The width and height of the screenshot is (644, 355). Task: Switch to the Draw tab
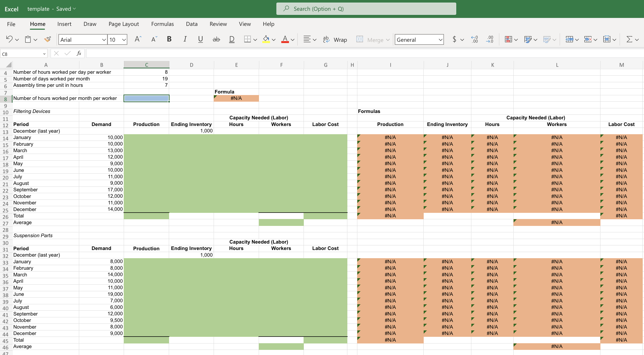[x=90, y=24]
